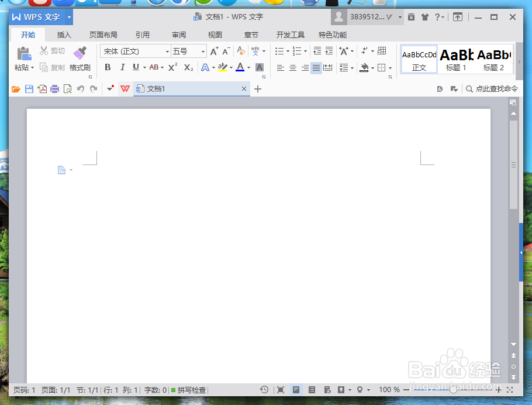Viewport: 532px width, 405px height.
Task: Open file with the folder icon
Action: 16,89
